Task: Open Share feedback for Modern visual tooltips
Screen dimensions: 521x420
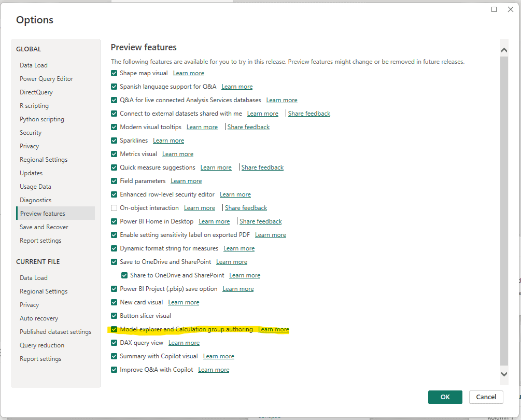Action: 248,127
